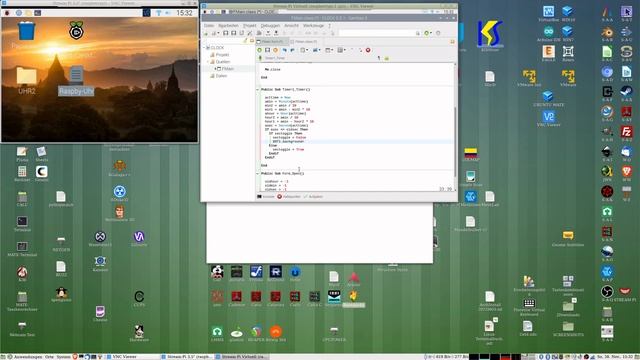Launch the VirtualBox desktop icon
This screenshot has height=360, width=640.
coord(549,13)
